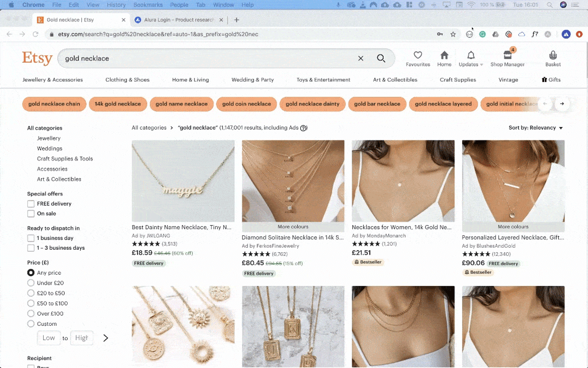Open the Sort by Relevancy dropdown

coord(536,127)
